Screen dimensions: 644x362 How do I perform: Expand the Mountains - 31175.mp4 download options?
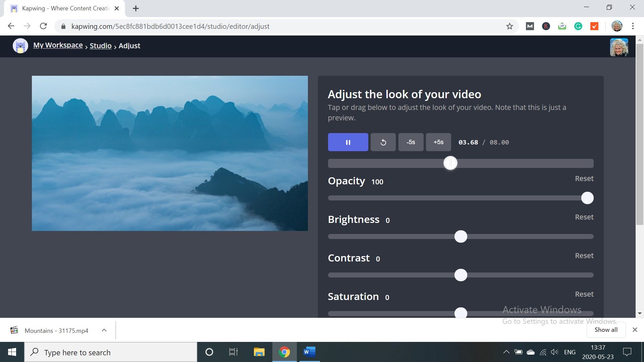104,330
